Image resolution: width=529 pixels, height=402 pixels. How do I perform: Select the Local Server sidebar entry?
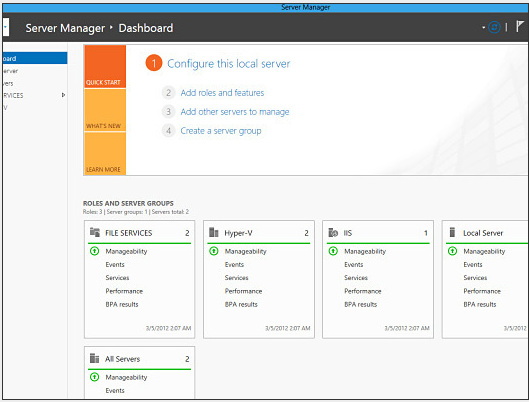coord(35,71)
